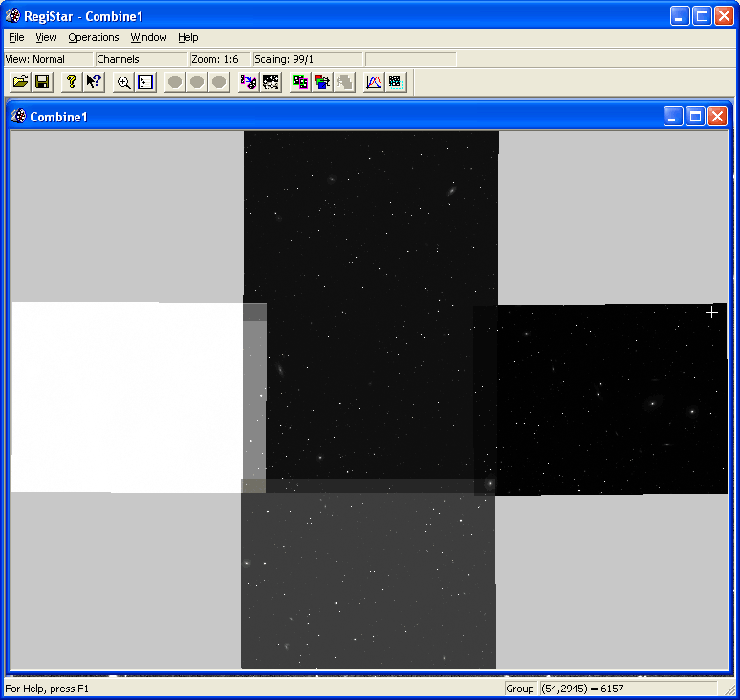This screenshot has width=740, height=700.
Task: Select the zoom magnifier tool
Action: point(123,82)
